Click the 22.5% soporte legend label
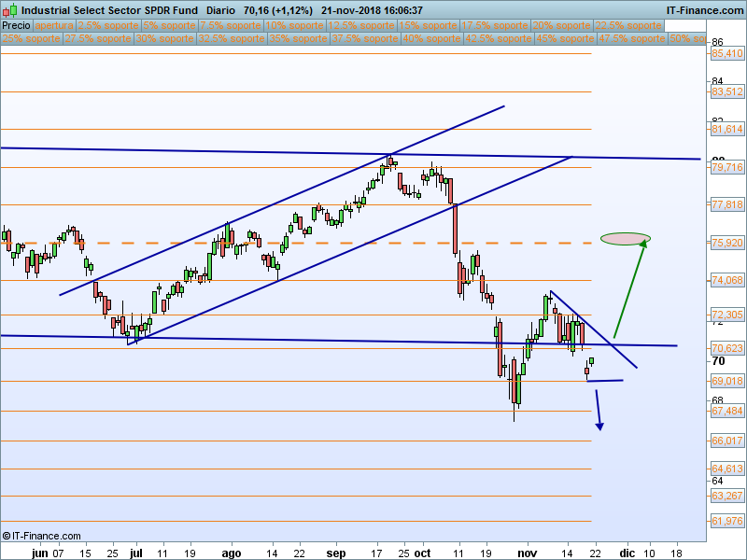Screen dimensions: 747x560 point(628,26)
